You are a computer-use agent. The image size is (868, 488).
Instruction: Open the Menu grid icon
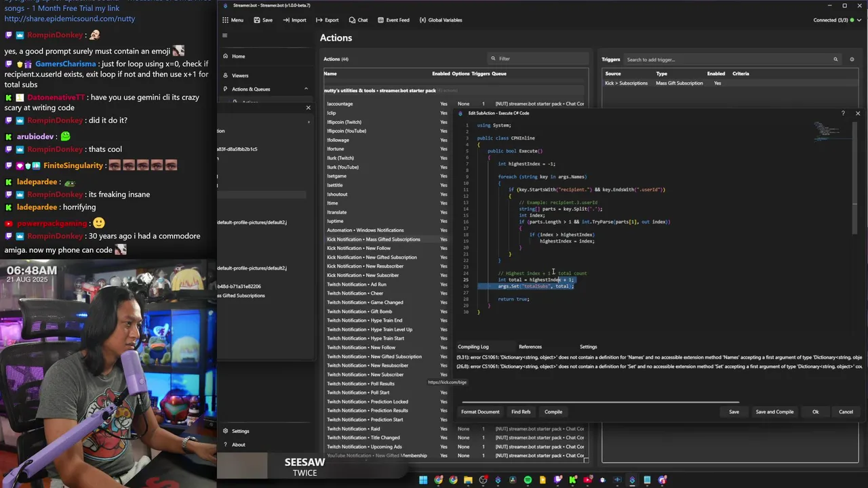[225, 20]
